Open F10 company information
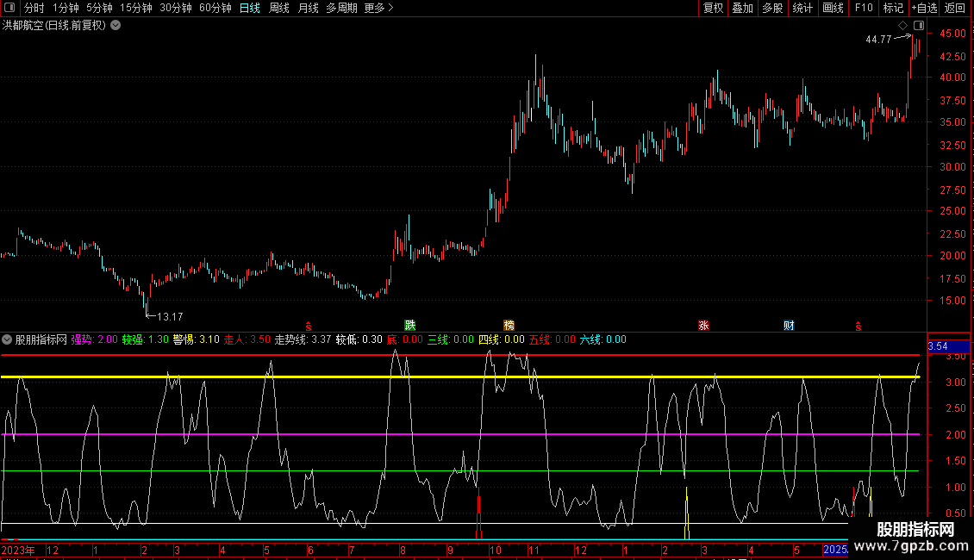This screenshot has height=560, width=974. click(x=864, y=8)
